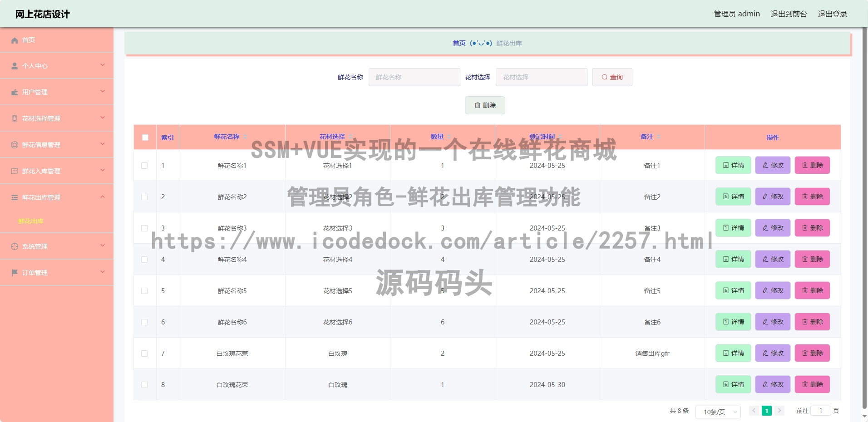The height and width of the screenshot is (422, 868).
Task: Check the checkbox for row 2
Action: tap(144, 197)
